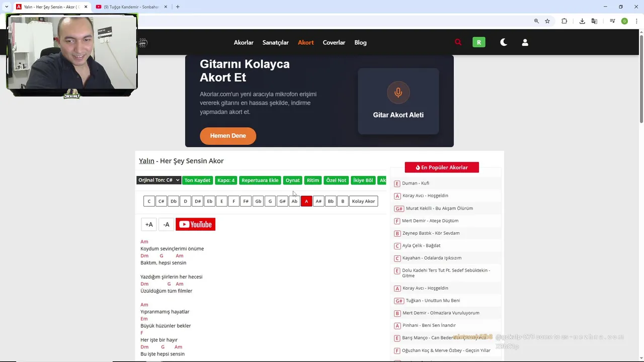Screen dimensions: 644x362
Task: Select the A# key tone button
Action: pyautogui.click(x=318, y=201)
